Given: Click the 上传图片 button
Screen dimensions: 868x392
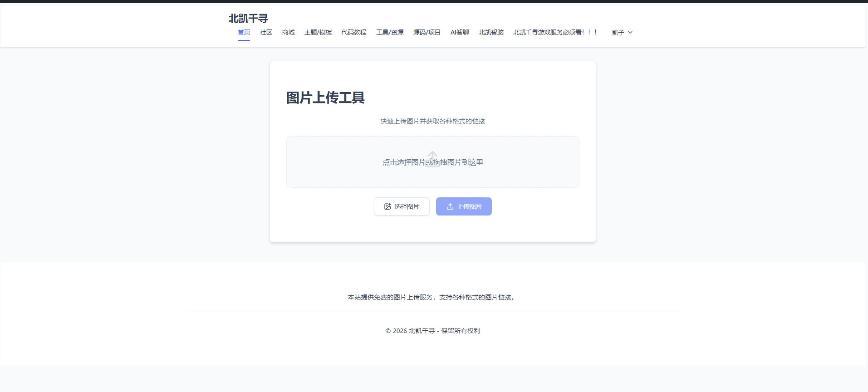Looking at the screenshot, I should (x=464, y=206).
